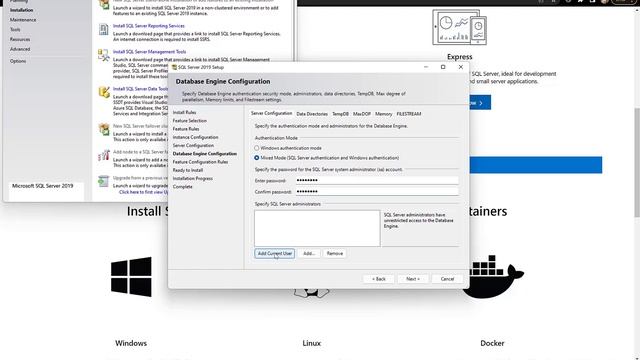This screenshot has width=640, height=360.
Task: Click the Server Configuration step in wizard list
Action: pyautogui.click(x=193, y=145)
